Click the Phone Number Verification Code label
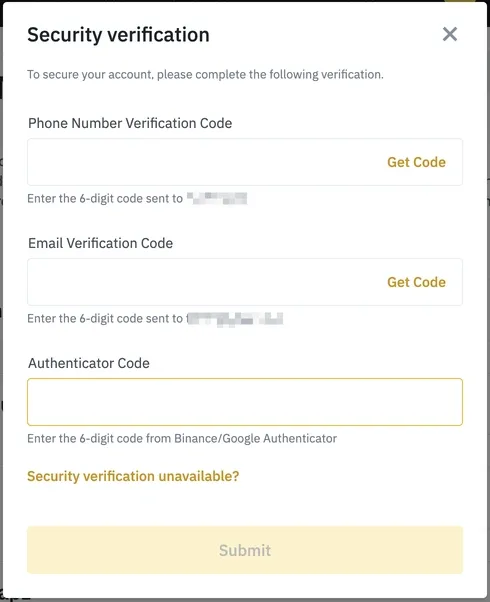Screen dimensions: 490x602 (130, 123)
